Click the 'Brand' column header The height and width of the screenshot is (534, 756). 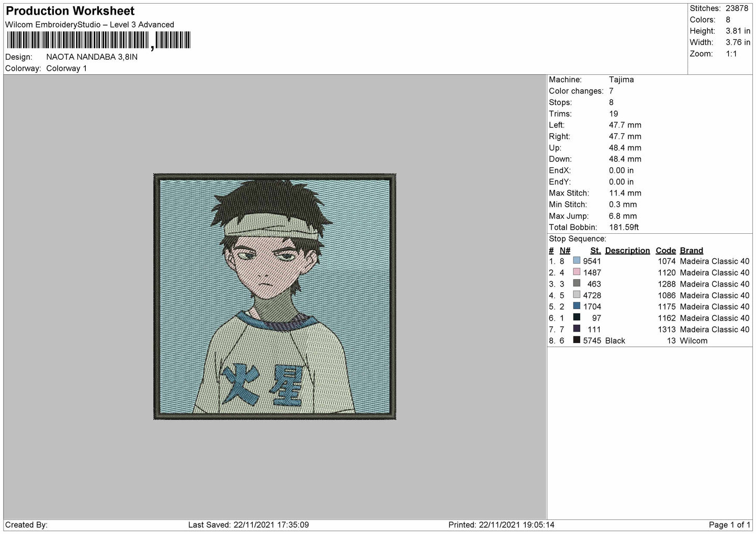point(692,251)
